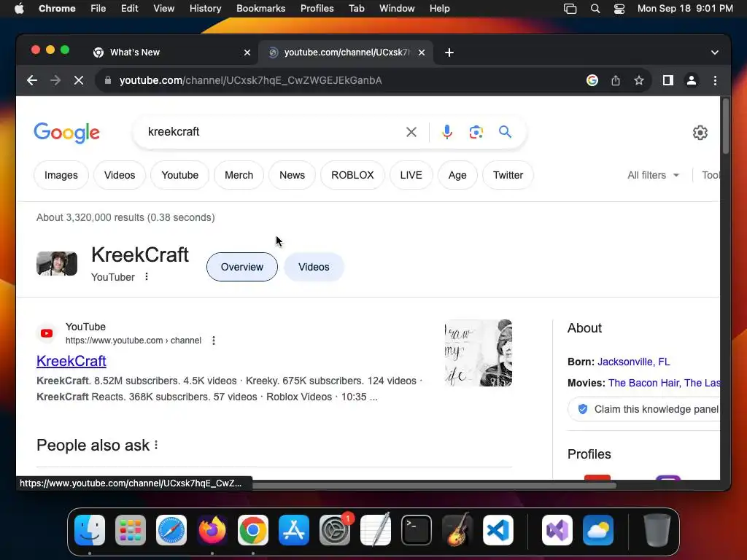
Task: Select the Overview knowledge panel tab
Action: (242, 267)
